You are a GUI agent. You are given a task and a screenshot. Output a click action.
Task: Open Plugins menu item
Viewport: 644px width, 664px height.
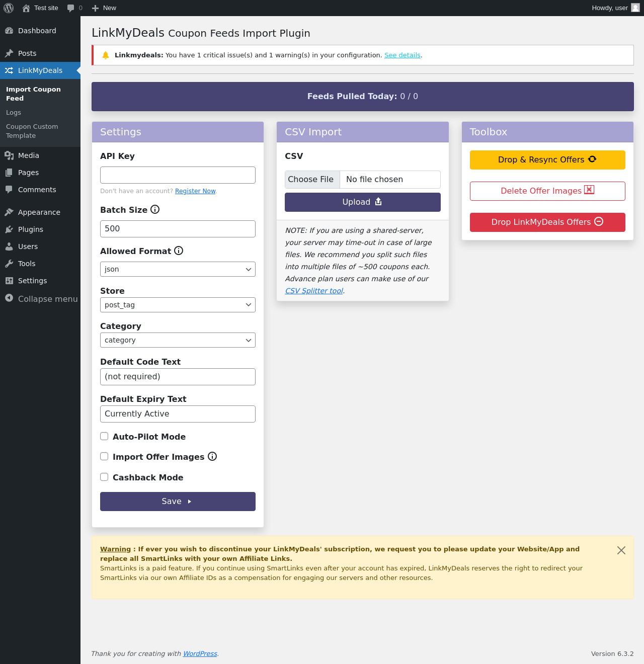pos(40,229)
